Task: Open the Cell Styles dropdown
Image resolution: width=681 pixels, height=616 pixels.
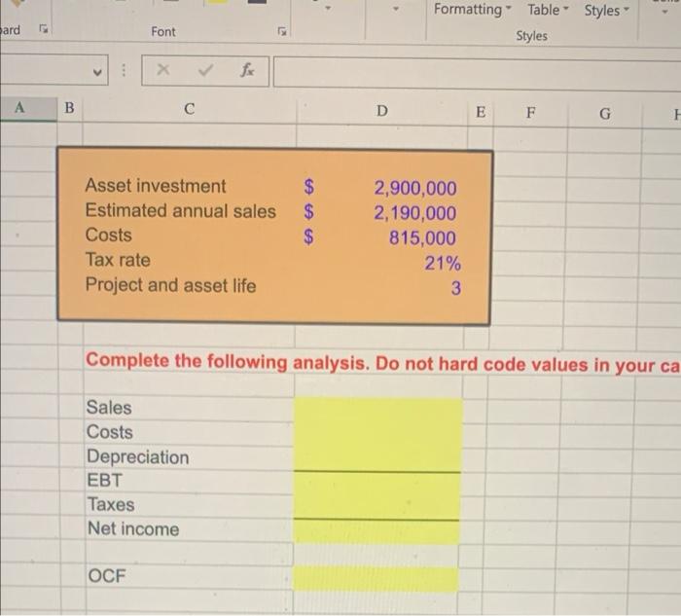Action: click(x=606, y=10)
